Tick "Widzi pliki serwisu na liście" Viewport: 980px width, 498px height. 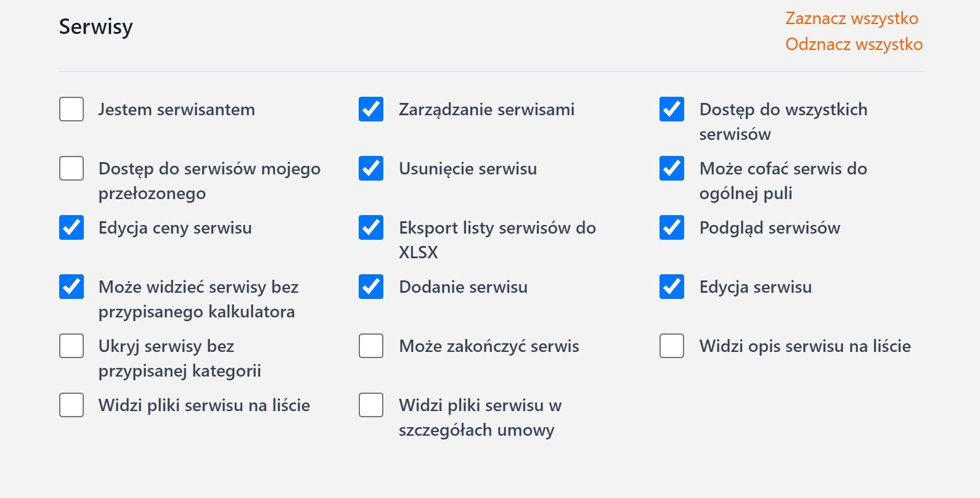[71, 405]
